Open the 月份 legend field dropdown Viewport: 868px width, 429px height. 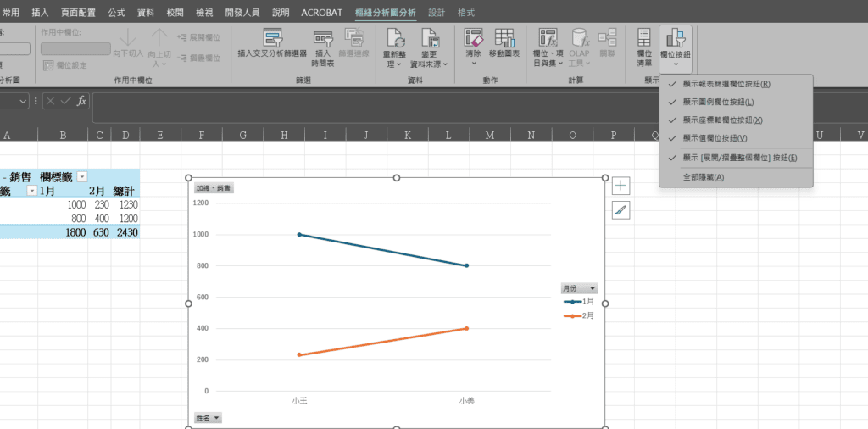[x=579, y=288]
